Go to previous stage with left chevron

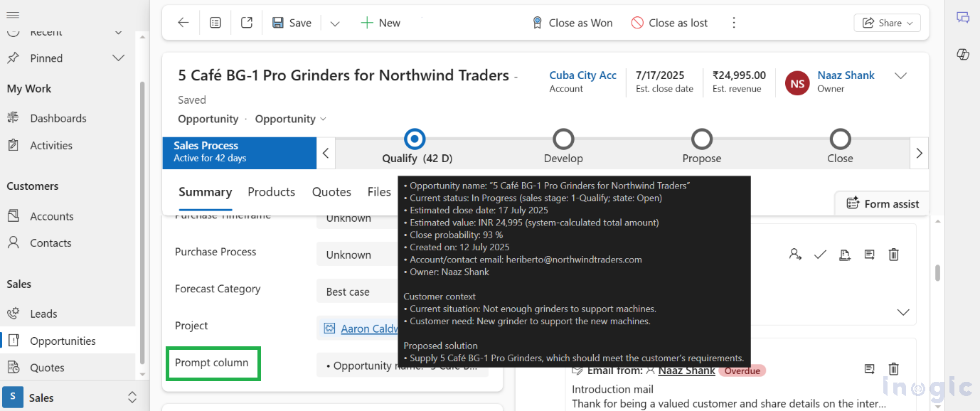[x=326, y=153]
